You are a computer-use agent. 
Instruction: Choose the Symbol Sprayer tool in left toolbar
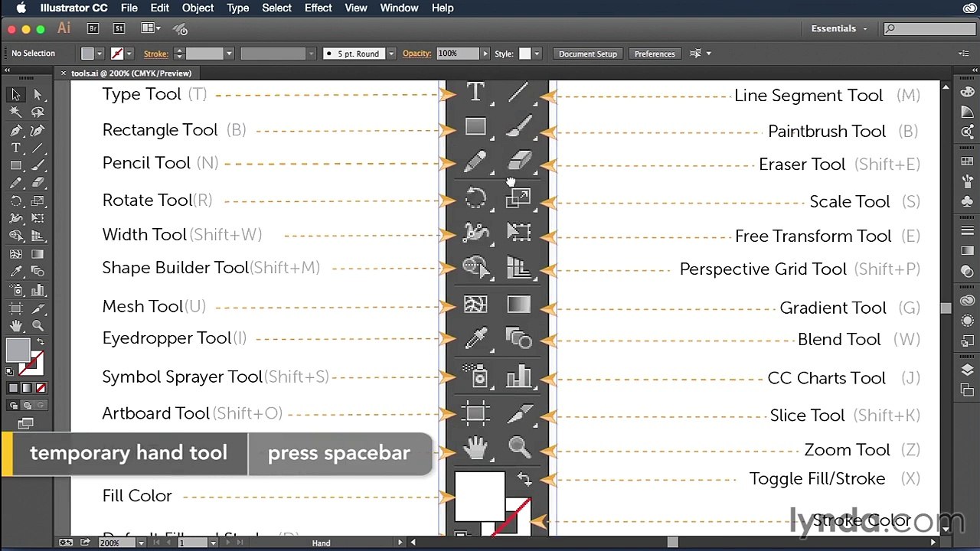pyautogui.click(x=15, y=290)
